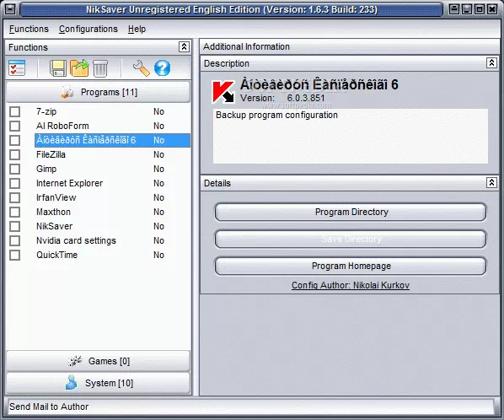Click the No status beside QuickTime
This screenshot has height=420, width=504.
[x=158, y=255]
